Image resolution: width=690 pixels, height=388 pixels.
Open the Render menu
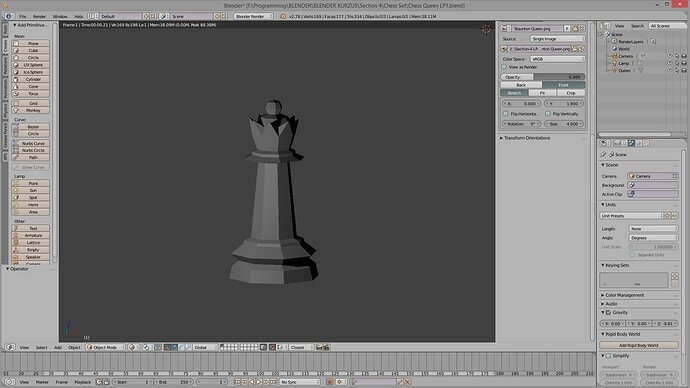pyautogui.click(x=39, y=16)
